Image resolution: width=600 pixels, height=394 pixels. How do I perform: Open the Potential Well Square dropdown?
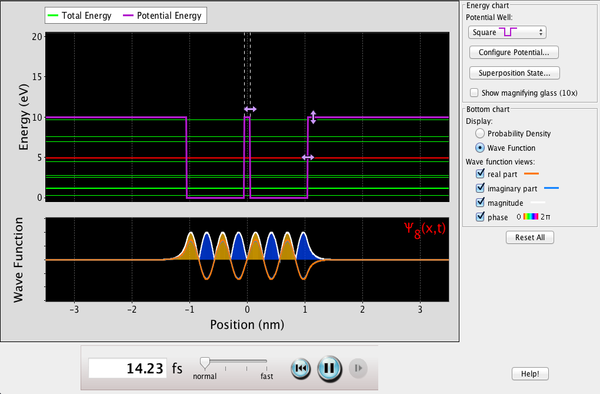pos(507,32)
